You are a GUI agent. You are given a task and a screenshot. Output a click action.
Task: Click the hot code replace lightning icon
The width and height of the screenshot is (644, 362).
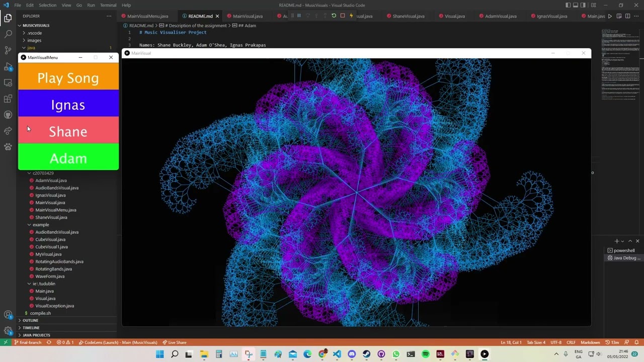pyautogui.click(x=351, y=16)
